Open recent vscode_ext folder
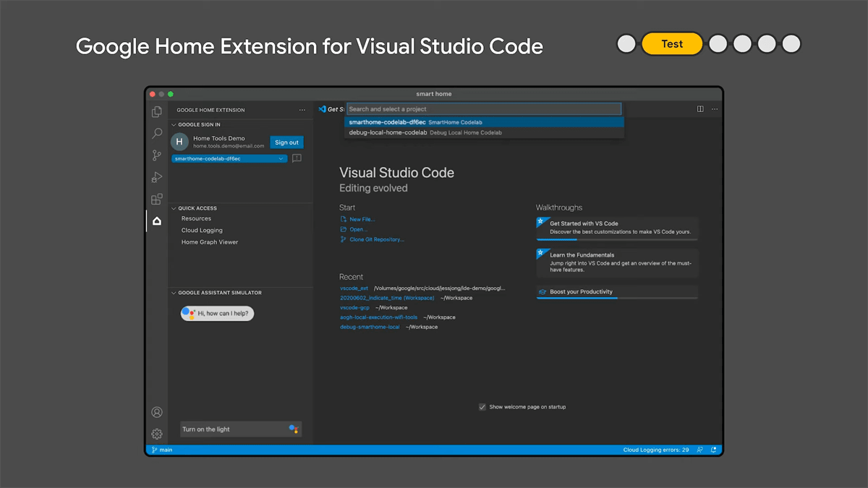This screenshot has height=488, width=868. (354, 288)
